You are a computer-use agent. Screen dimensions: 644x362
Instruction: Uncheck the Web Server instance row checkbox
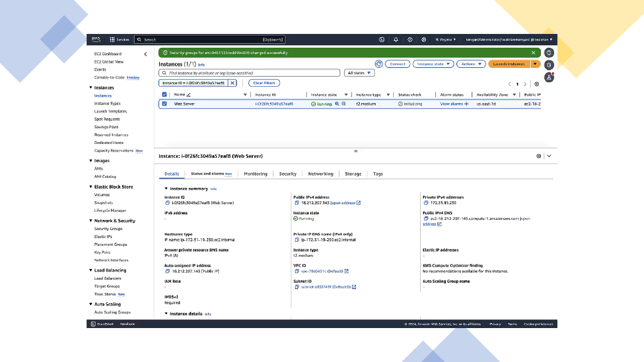[165, 104]
